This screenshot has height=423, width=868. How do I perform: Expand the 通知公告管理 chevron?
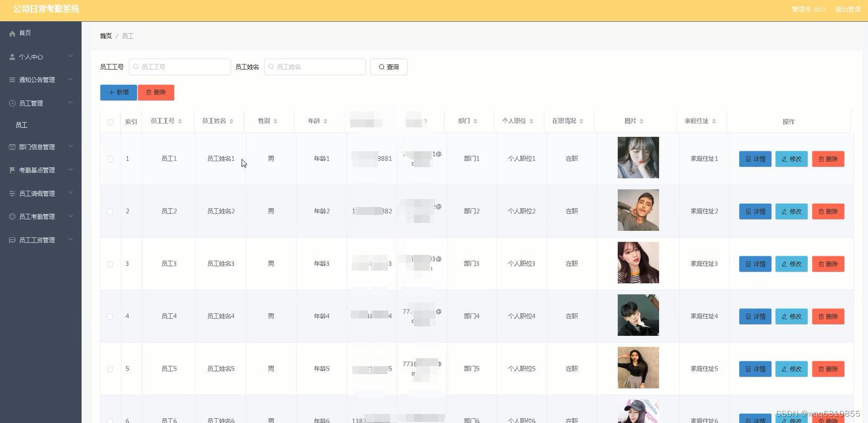(x=71, y=80)
